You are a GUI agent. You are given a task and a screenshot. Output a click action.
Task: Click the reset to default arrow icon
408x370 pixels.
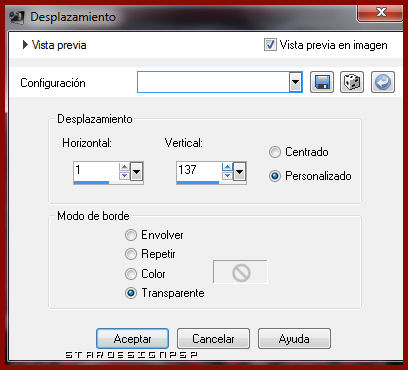point(383,82)
